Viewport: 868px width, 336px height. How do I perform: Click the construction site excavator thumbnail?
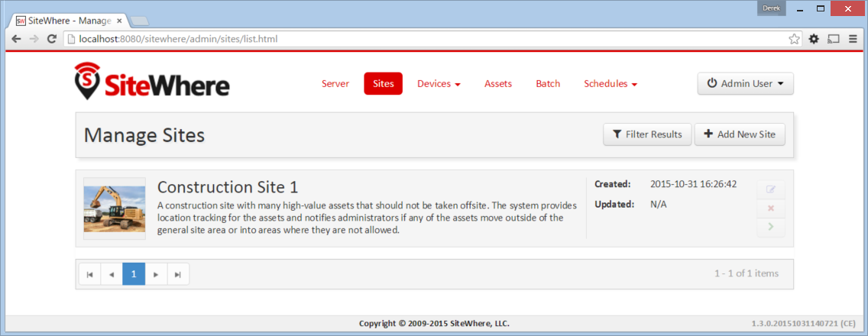pyautogui.click(x=115, y=208)
